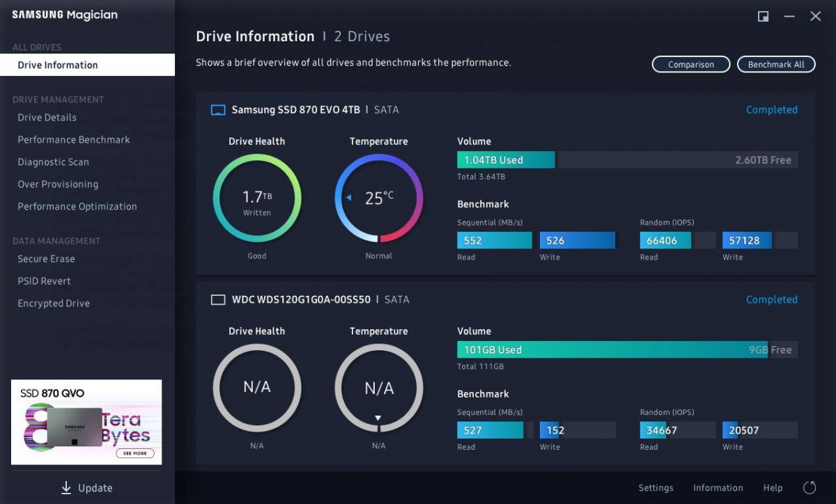This screenshot has height=504, width=836.
Task: Open Help in bottom bar
Action: pyautogui.click(x=773, y=488)
